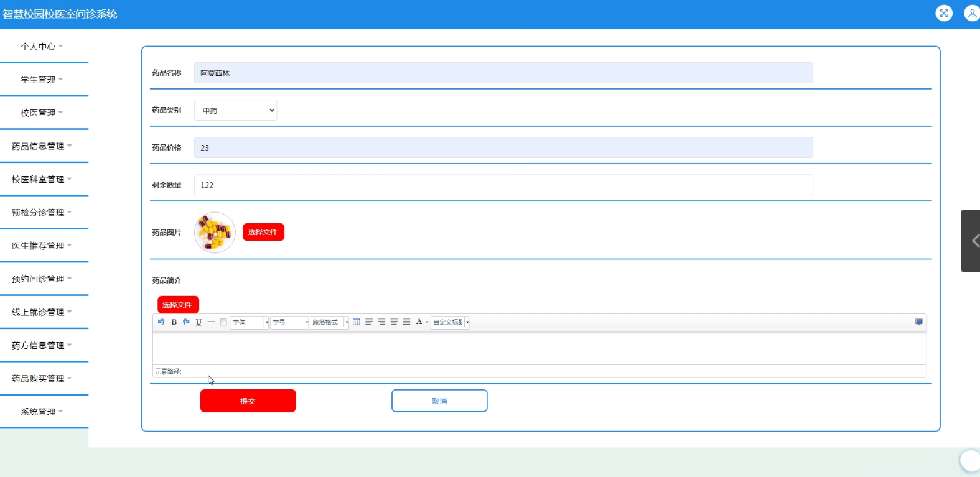Expand the 预检分诊管理 sidebar menu
Screen dimensions: 980x477
coord(42,213)
